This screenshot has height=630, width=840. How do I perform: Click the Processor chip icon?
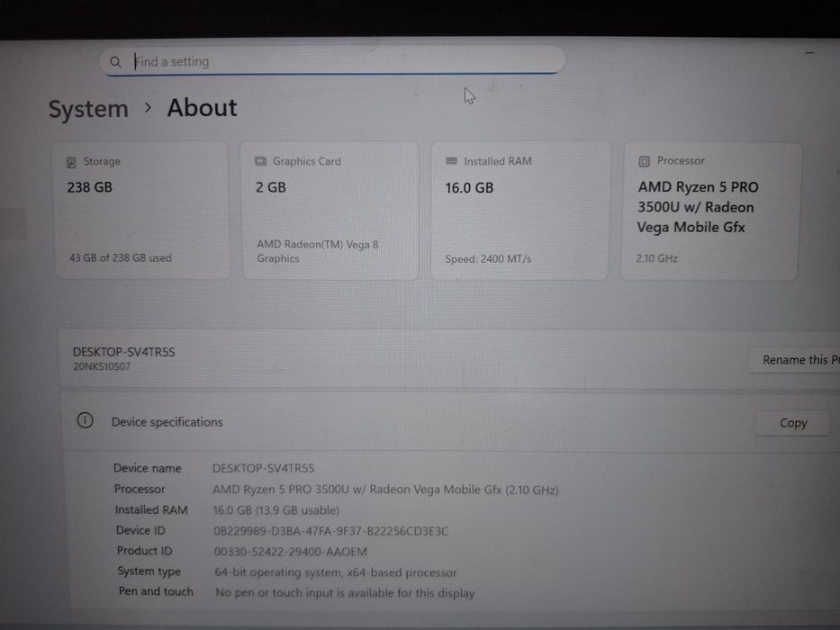tap(644, 161)
